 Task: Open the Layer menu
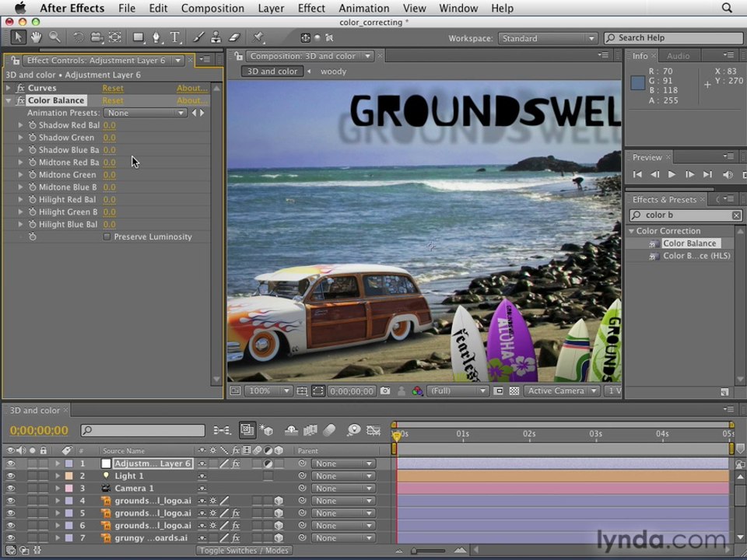271,8
